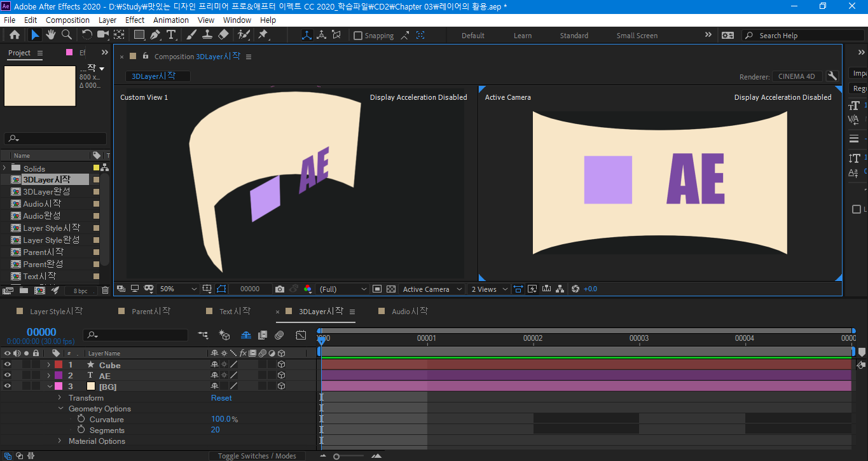Hide the Cube layer eye icon
The image size is (868, 461).
tap(8, 365)
